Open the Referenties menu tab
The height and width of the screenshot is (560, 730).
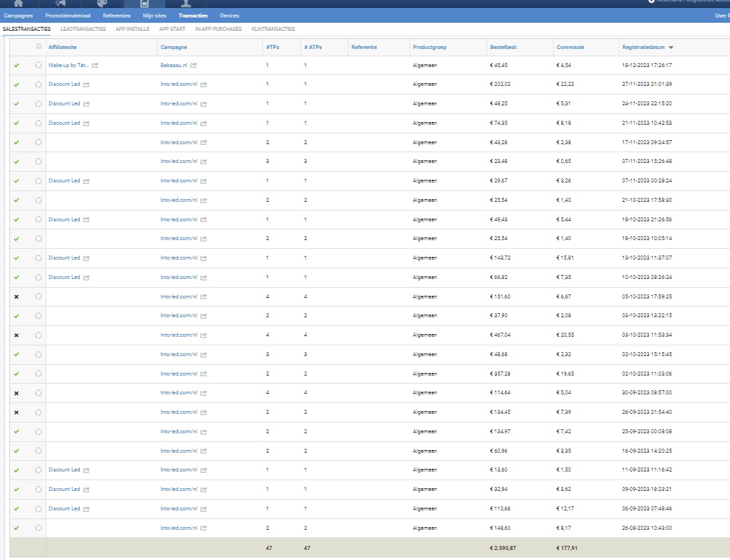tap(117, 15)
